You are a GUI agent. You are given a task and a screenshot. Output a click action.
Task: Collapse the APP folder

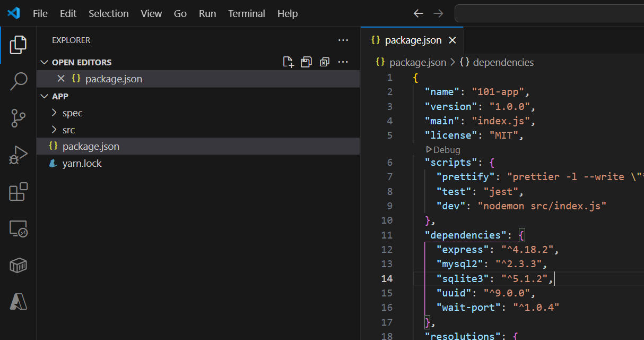click(x=44, y=96)
